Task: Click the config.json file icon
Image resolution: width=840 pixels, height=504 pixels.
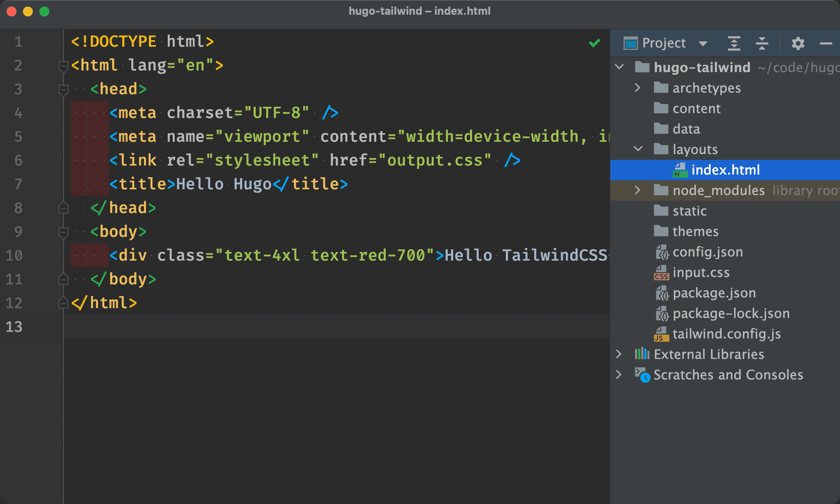Action: coord(661,252)
